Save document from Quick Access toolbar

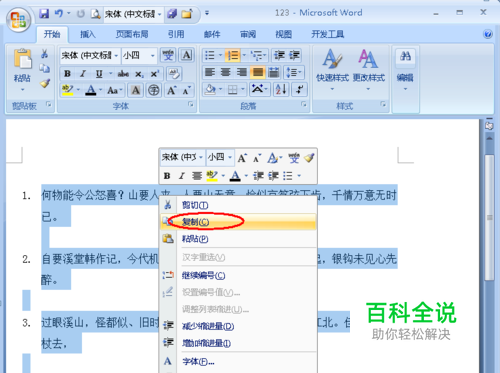[x=44, y=14]
